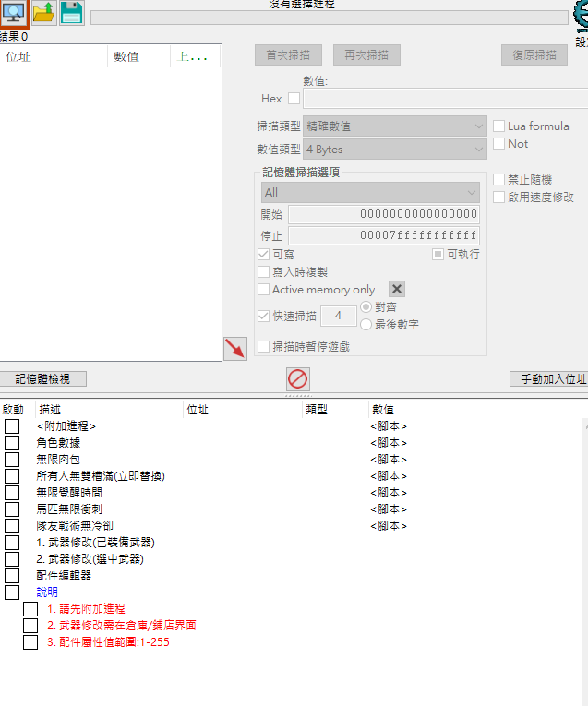
Task: Select the 配件編輯器 row description
Action: coord(64,576)
